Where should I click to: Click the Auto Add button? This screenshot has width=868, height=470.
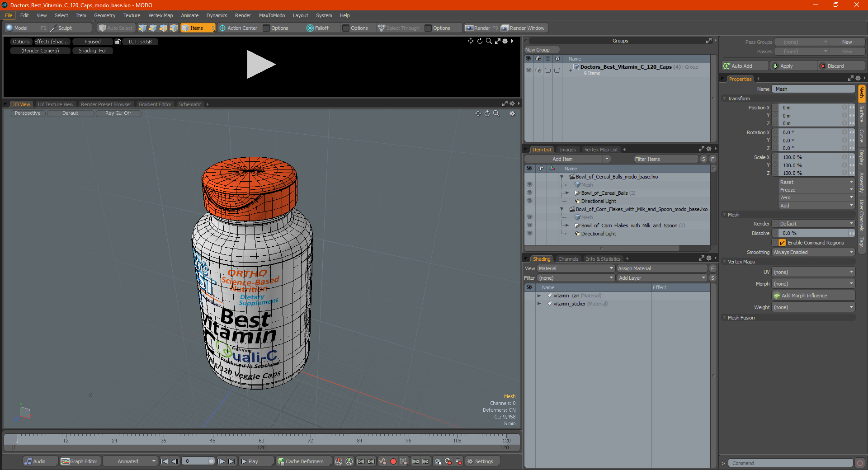(745, 66)
